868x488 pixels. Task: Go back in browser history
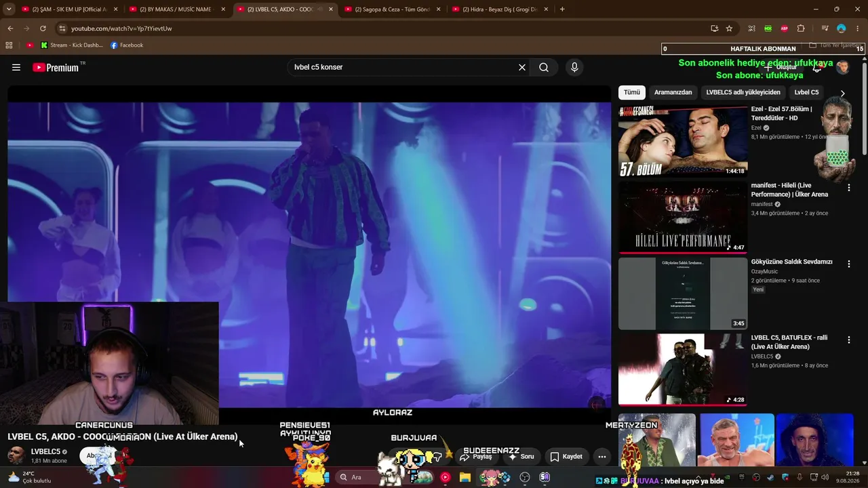(x=10, y=28)
